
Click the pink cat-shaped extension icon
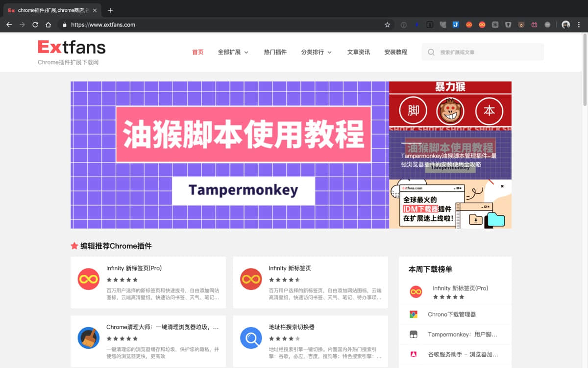(x=534, y=25)
